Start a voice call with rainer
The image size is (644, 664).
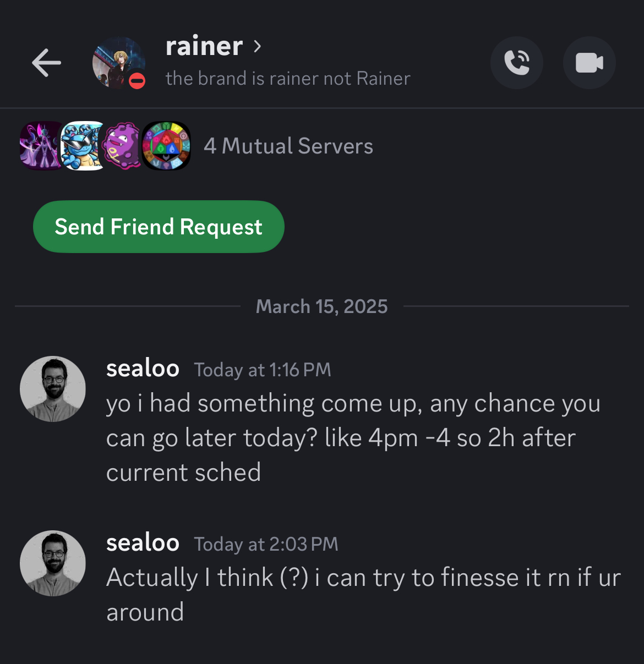(x=516, y=63)
